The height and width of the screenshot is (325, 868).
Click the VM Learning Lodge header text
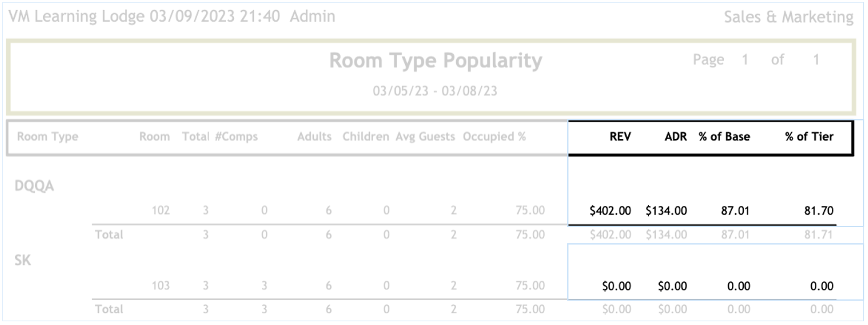(x=76, y=17)
